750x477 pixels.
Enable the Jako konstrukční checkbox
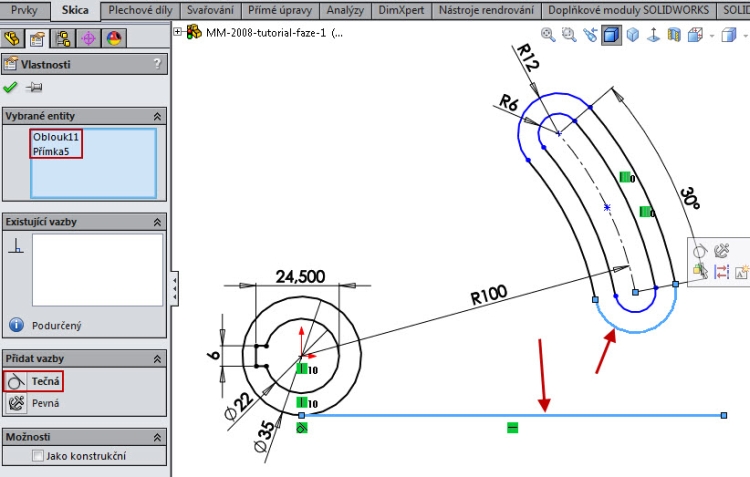pos(38,455)
